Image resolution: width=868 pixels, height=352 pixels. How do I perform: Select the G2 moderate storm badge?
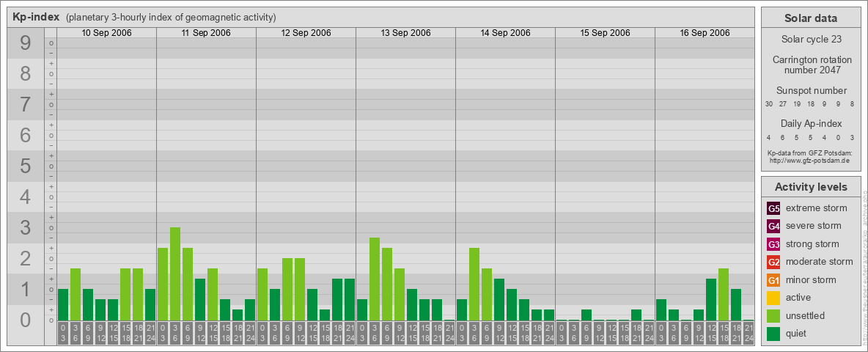tap(773, 262)
